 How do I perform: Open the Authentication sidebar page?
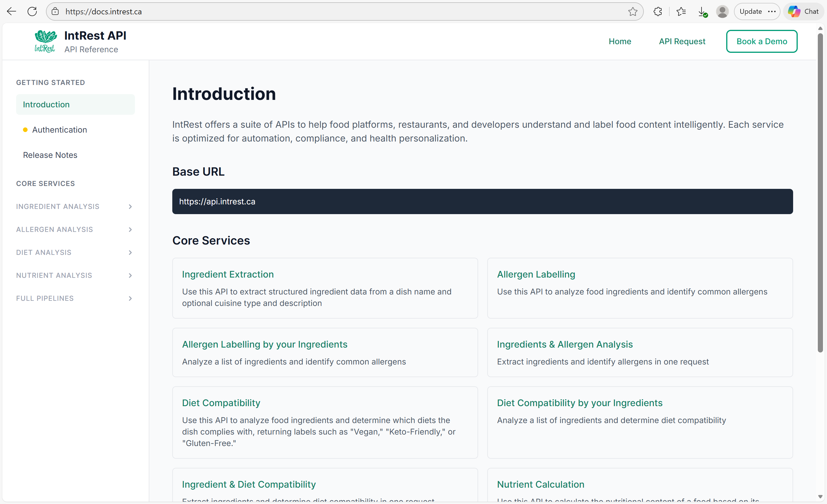[x=59, y=130]
